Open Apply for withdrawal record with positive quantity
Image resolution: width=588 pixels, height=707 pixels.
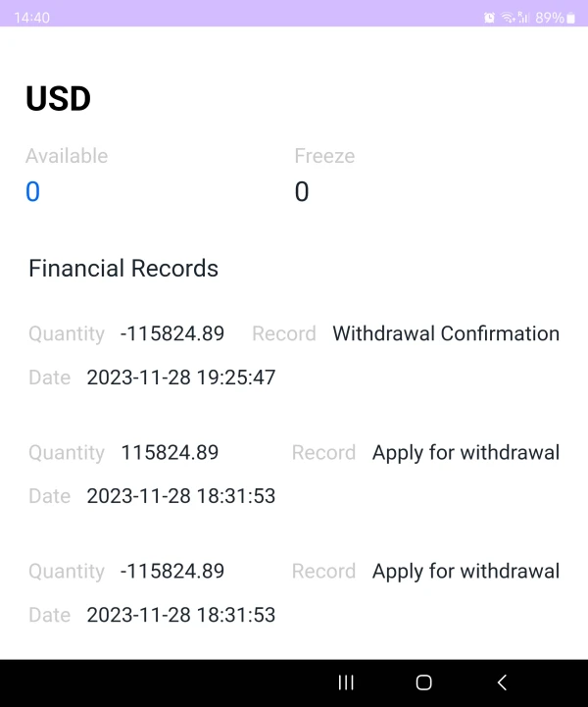tap(465, 452)
